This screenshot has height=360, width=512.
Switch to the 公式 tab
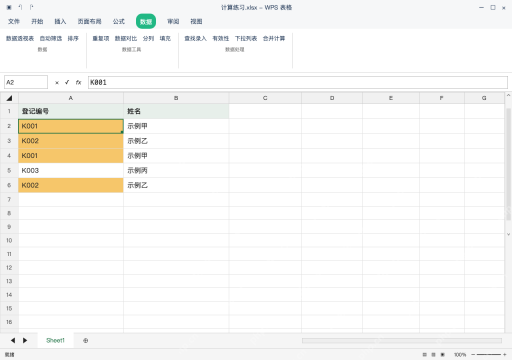[x=119, y=21]
